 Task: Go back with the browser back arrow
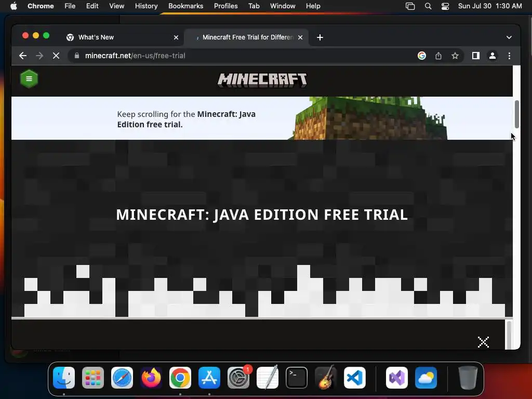click(23, 56)
